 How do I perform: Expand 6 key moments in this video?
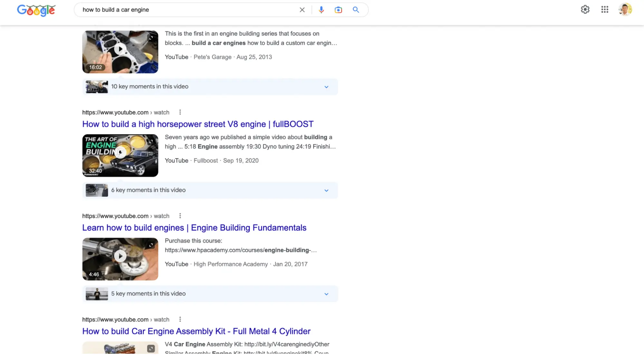tap(326, 190)
